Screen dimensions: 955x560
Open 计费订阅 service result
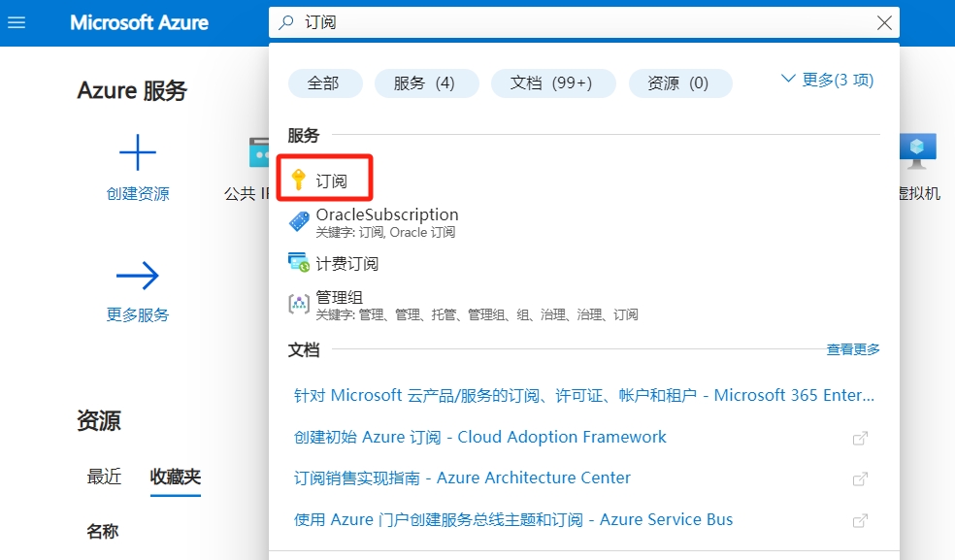pyautogui.click(x=346, y=263)
